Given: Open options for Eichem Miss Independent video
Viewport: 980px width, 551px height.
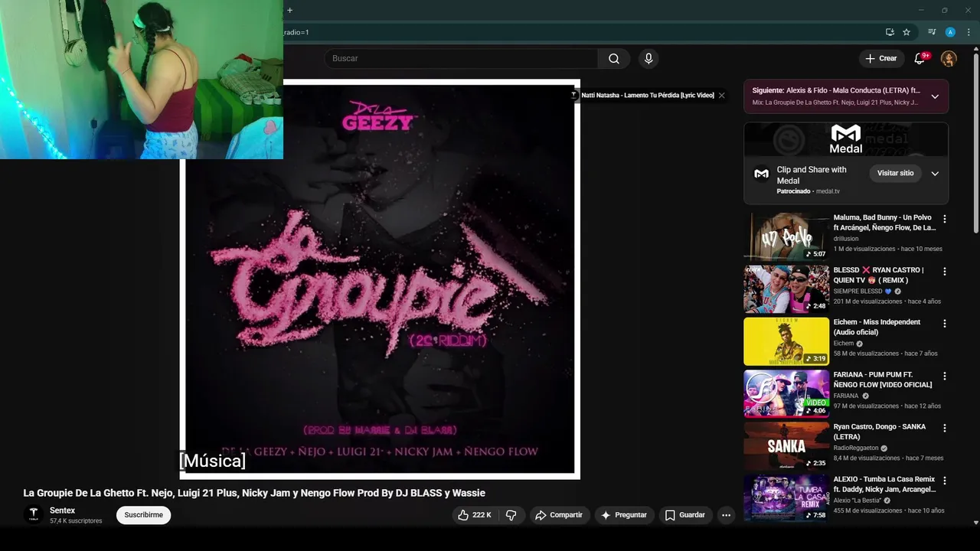Looking at the screenshot, I should [944, 324].
